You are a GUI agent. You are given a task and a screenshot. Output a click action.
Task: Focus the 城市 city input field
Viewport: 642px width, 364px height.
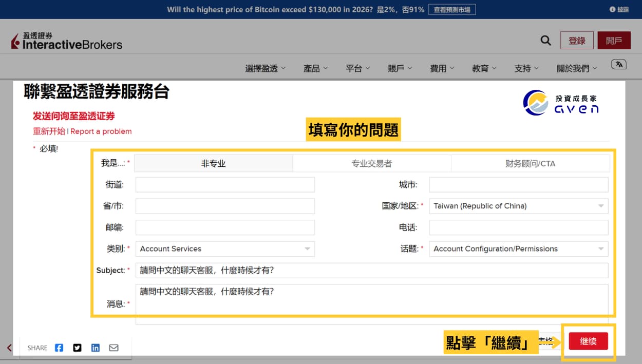tap(519, 185)
